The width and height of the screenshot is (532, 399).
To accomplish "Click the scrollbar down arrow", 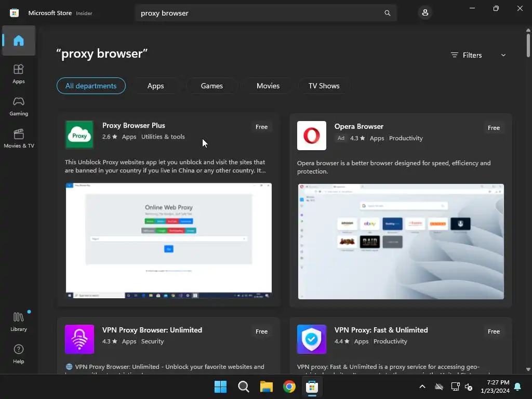I will tap(528, 369).
